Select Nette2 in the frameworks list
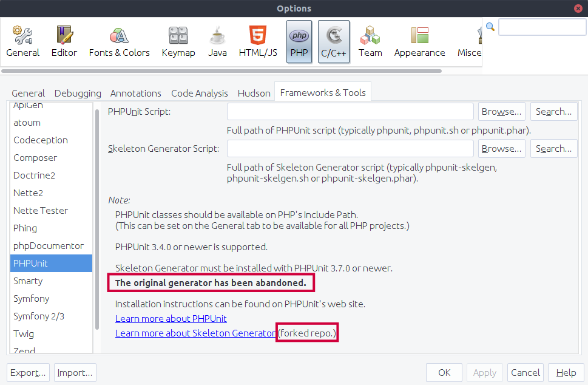 point(51,193)
